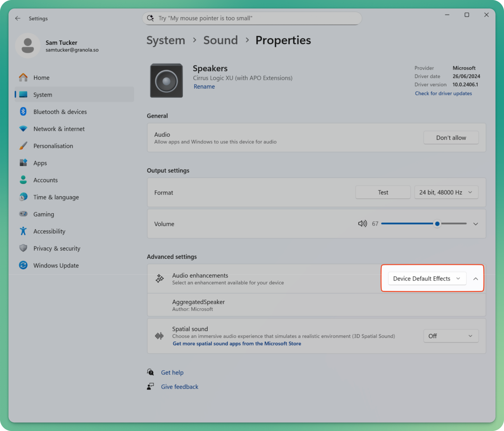The image size is (504, 431).
Task: Click the speaker mute volume icon
Action: coord(362,224)
